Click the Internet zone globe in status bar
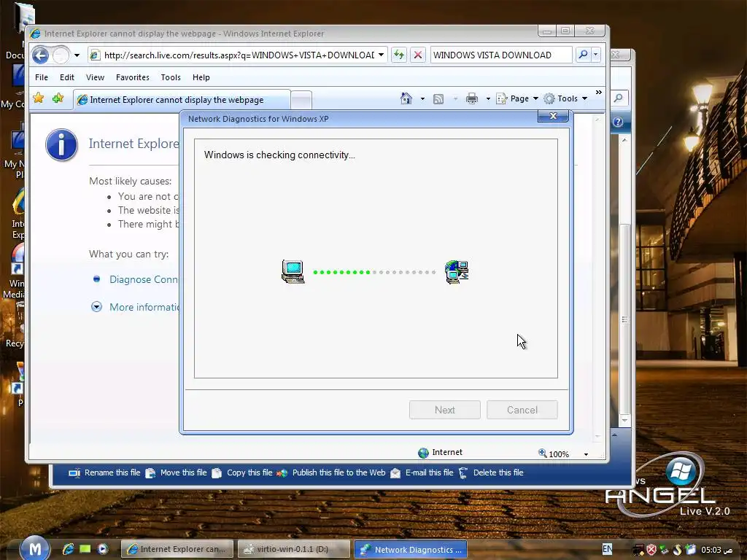This screenshot has height=560, width=747. click(423, 453)
